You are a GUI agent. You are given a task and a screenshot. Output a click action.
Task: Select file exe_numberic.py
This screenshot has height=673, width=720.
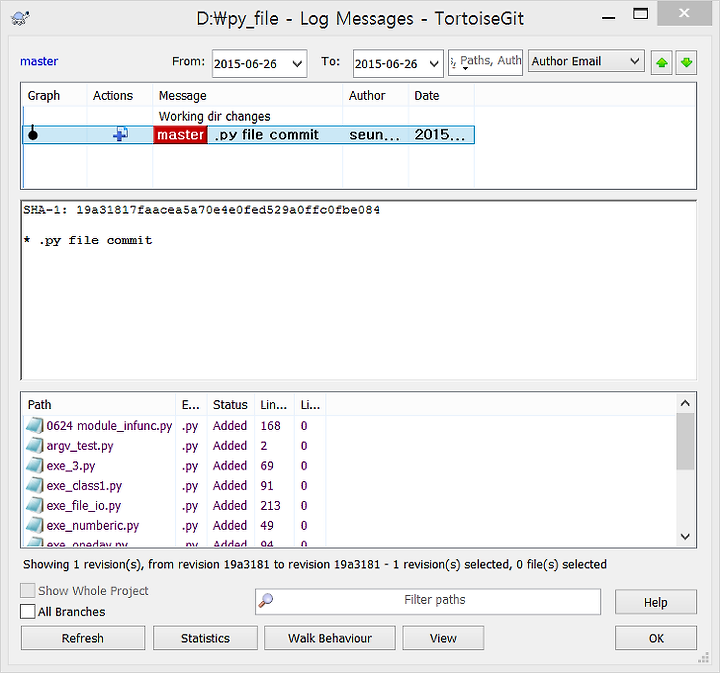(x=93, y=525)
